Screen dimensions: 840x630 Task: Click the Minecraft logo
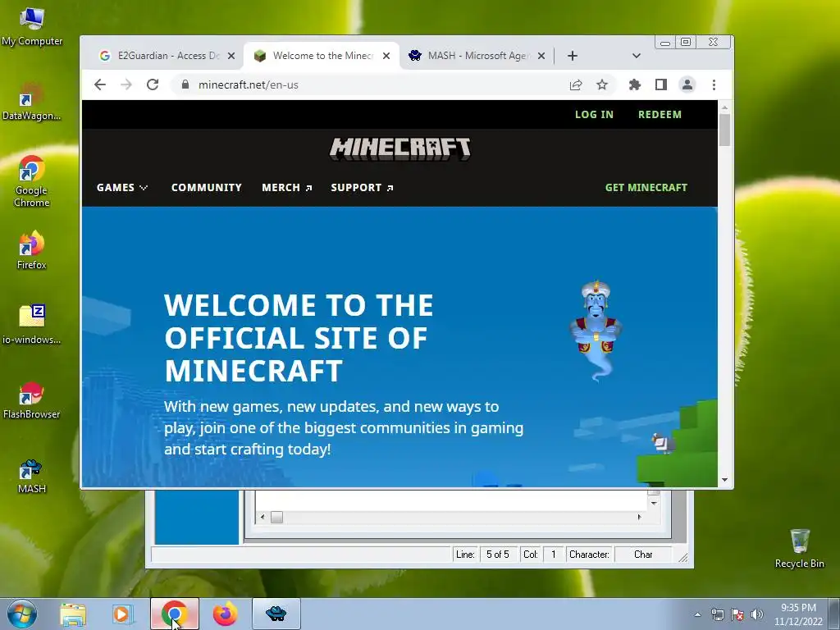(x=400, y=149)
